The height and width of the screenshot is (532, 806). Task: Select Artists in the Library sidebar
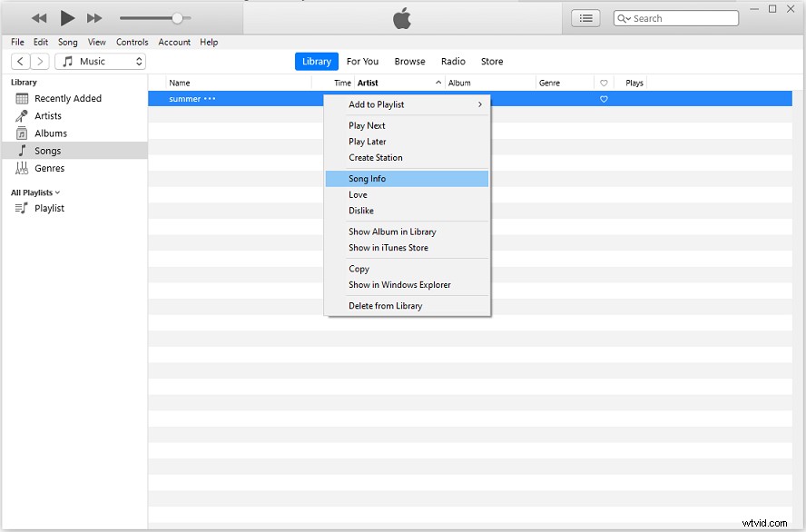[44, 115]
